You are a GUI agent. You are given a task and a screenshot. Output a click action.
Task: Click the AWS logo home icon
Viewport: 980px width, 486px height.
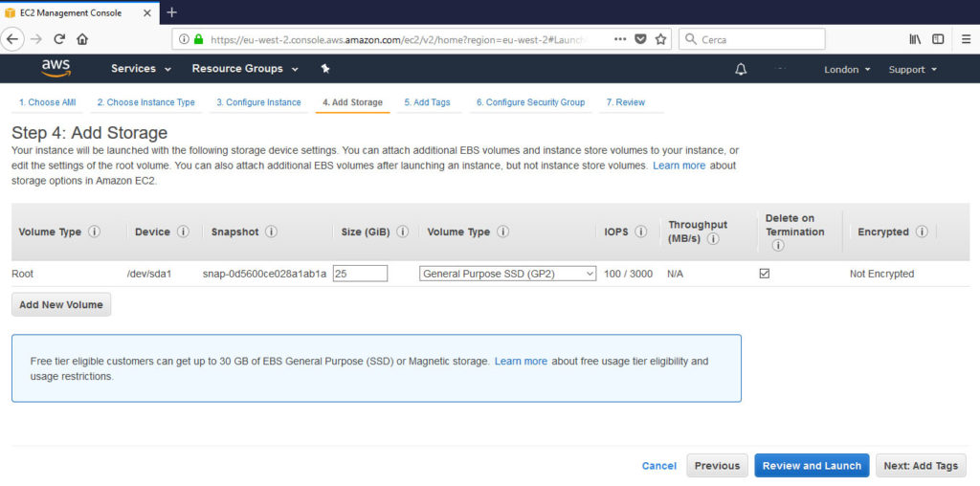point(56,69)
